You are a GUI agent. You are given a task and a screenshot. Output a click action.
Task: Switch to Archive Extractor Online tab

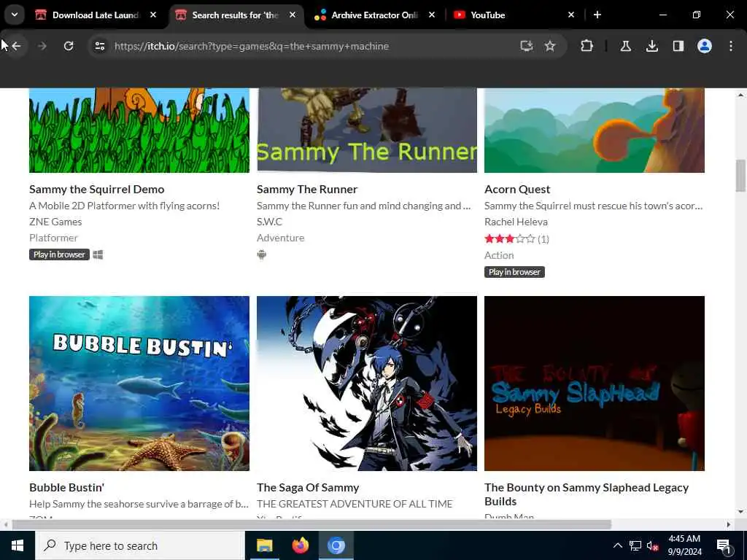[374, 15]
